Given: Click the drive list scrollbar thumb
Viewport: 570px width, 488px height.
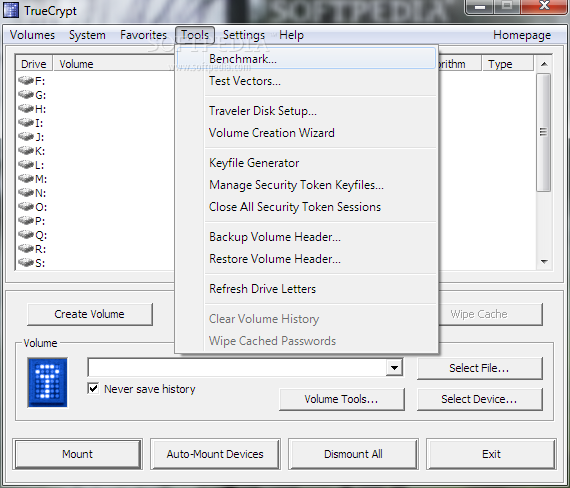Looking at the screenshot, I should pos(544,132).
